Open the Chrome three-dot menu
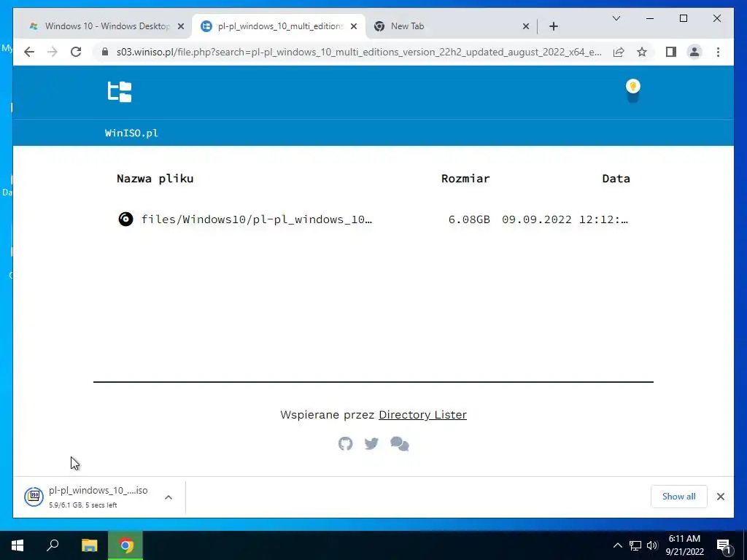The height and width of the screenshot is (560, 747). coord(718,52)
